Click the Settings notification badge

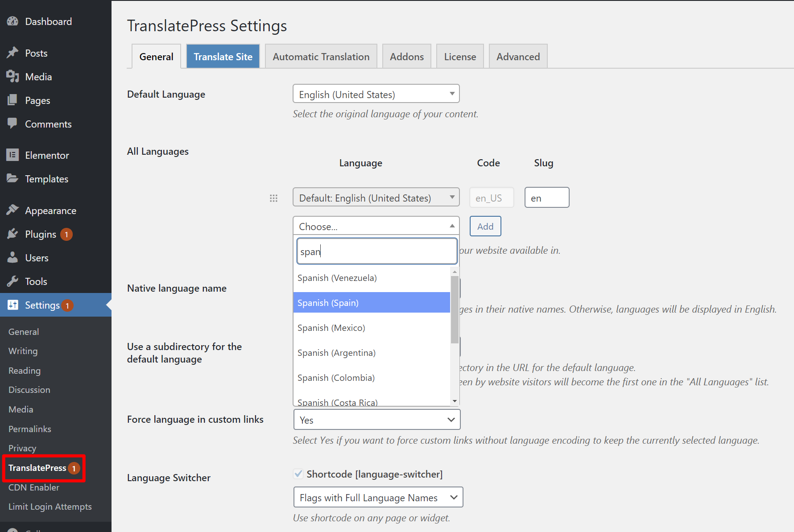click(x=67, y=305)
